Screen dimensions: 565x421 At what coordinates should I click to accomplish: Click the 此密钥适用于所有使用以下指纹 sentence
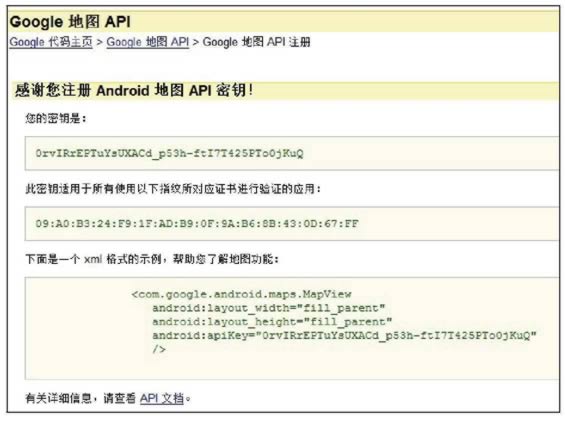(x=173, y=189)
